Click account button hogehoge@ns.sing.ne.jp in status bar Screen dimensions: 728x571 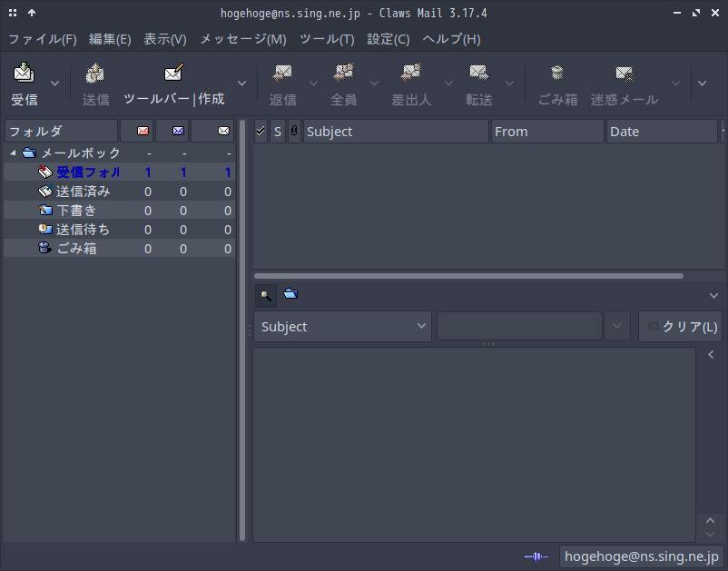tap(641, 556)
